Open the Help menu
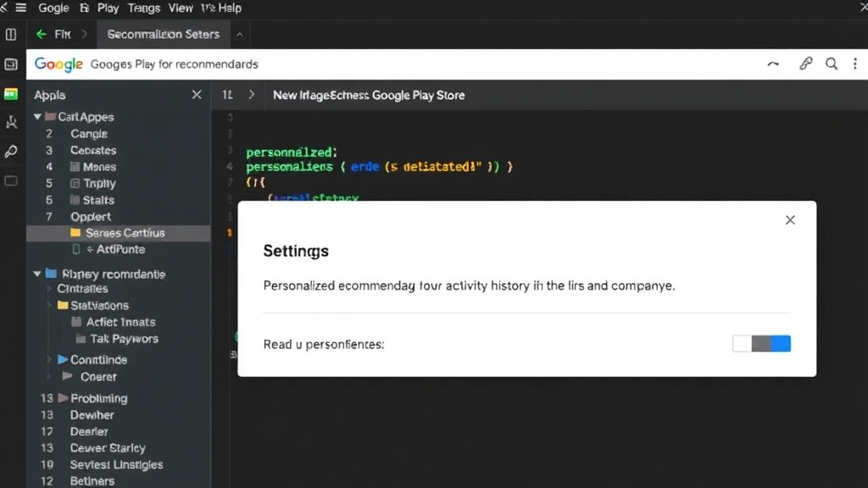 (229, 8)
